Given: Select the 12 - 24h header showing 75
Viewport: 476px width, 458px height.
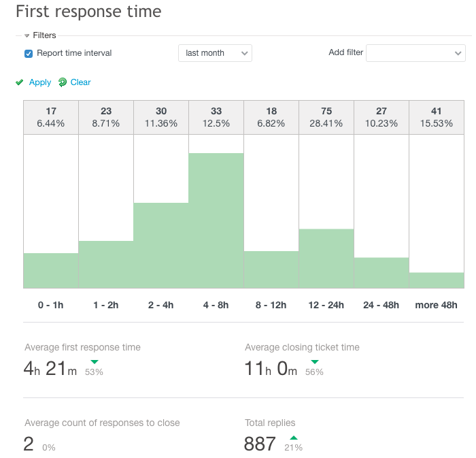Looking at the screenshot, I should coord(326,117).
